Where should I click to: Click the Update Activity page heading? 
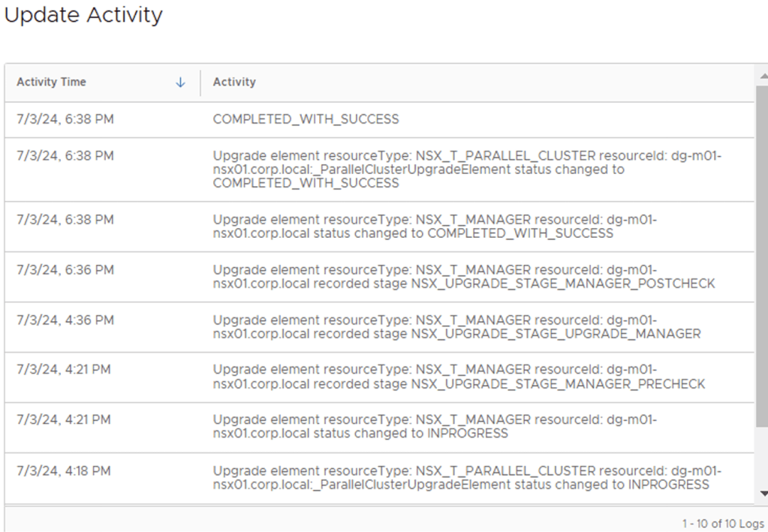click(83, 15)
